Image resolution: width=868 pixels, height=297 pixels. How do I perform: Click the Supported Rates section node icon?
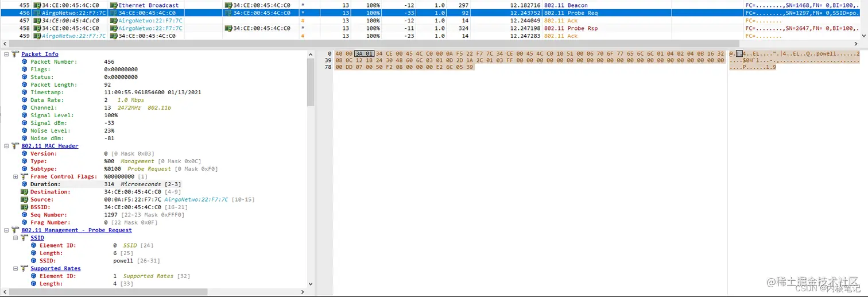pos(25,268)
